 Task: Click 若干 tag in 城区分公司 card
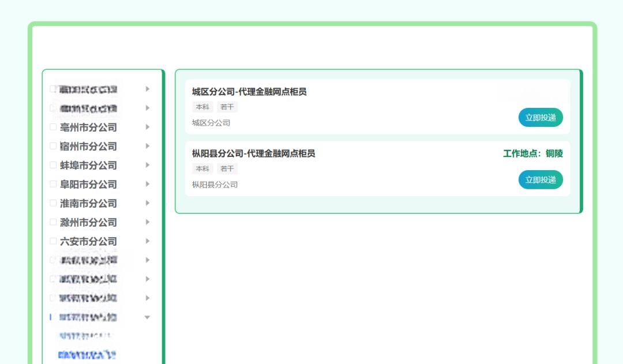(227, 107)
